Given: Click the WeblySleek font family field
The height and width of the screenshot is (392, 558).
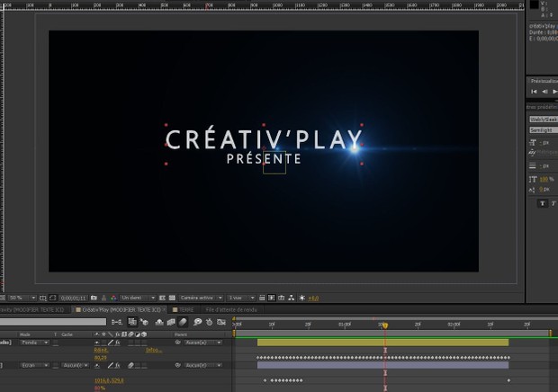Looking at the screenshot, I should 544,120.
